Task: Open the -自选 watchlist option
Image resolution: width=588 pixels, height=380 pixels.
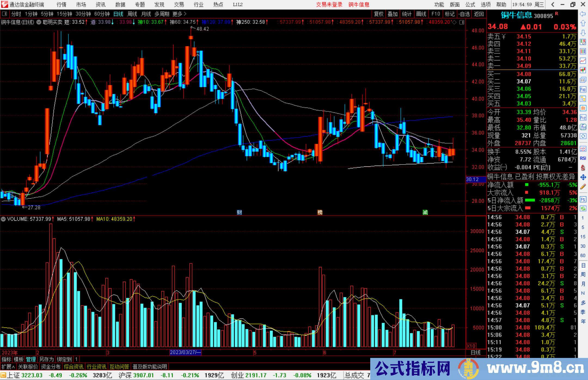Action: (464, 14)
